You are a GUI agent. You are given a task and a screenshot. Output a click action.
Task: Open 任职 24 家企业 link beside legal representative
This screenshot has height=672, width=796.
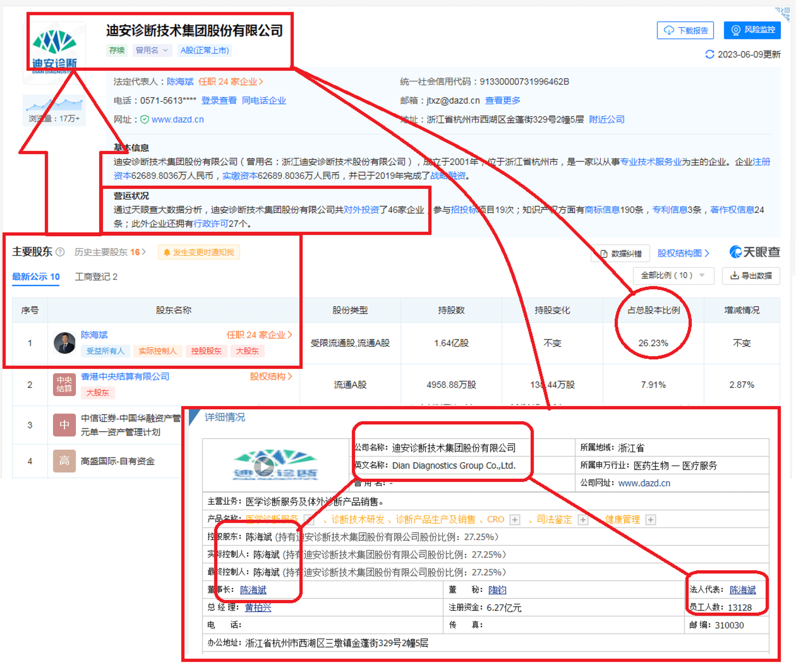pyautogui.click(x=231, y=81)
